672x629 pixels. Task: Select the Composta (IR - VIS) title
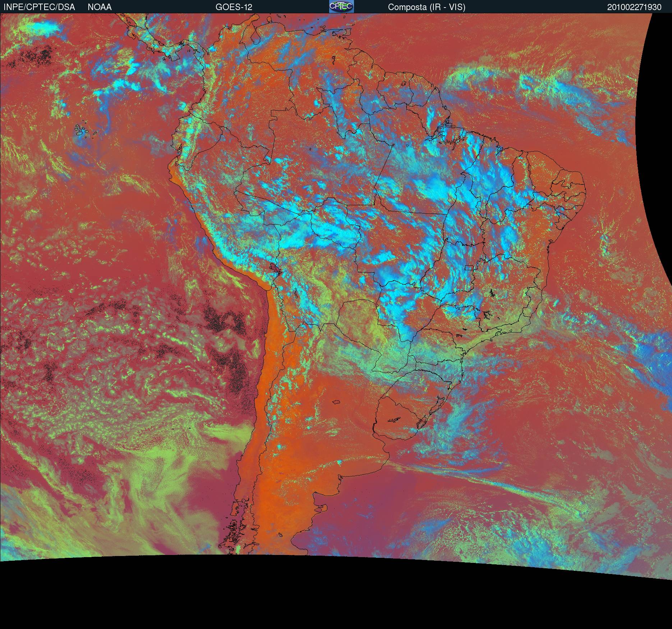tap(427, 8)
